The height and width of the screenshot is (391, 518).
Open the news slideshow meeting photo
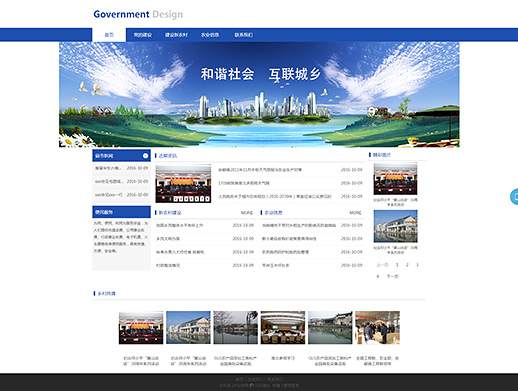pos(183,184)
